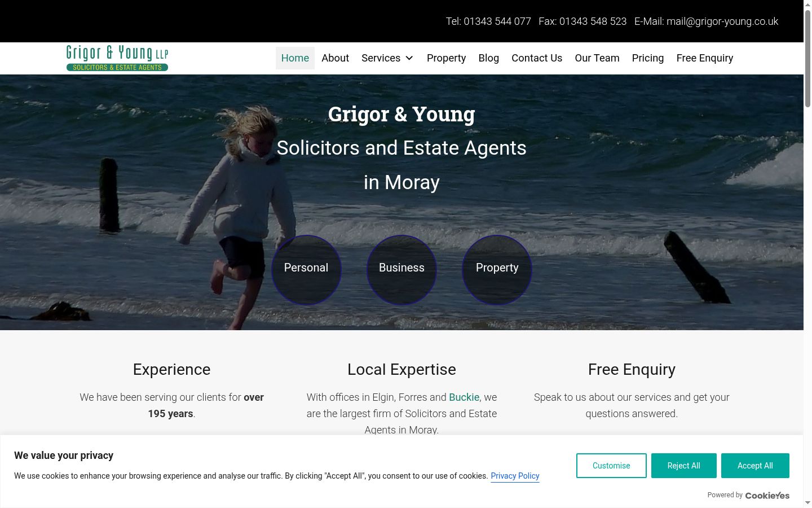Click the fax number 01343 548 523

coord(593,21)
